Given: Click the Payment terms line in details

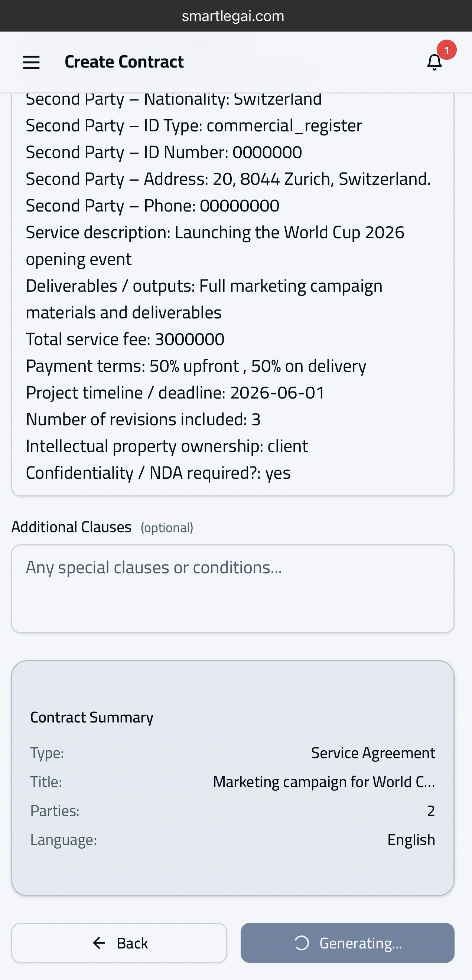Looking at the screenshot, I should click(x=196, y=366).
